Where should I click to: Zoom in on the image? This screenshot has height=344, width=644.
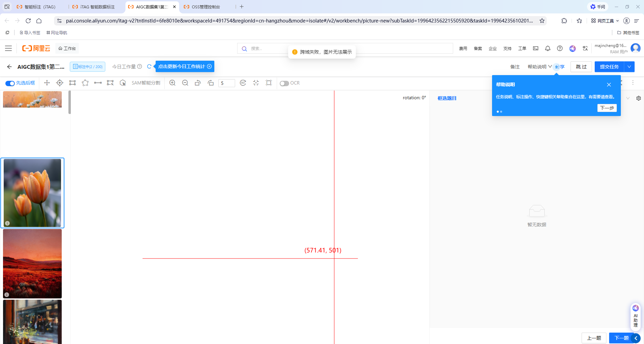pyautogui.click(x=172, y=83)
